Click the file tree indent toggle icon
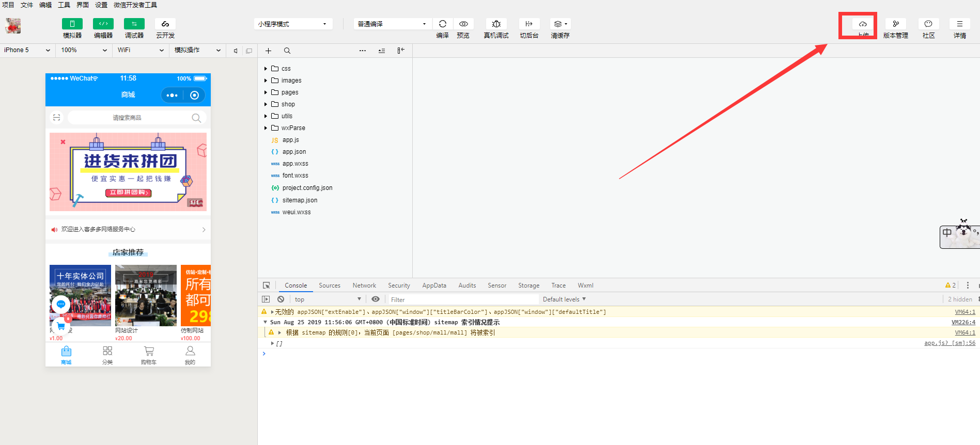This screenshot has width=980, height=445. (382, 51)
